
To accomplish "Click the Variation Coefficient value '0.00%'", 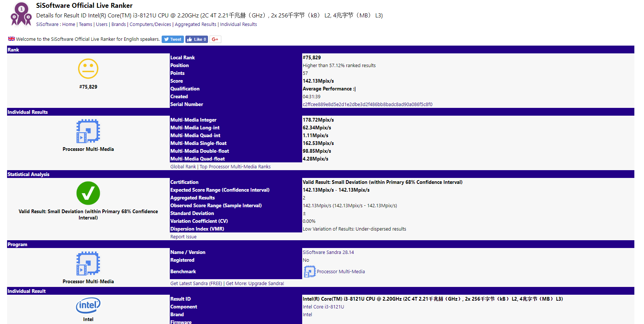I will tap(309, 221).
